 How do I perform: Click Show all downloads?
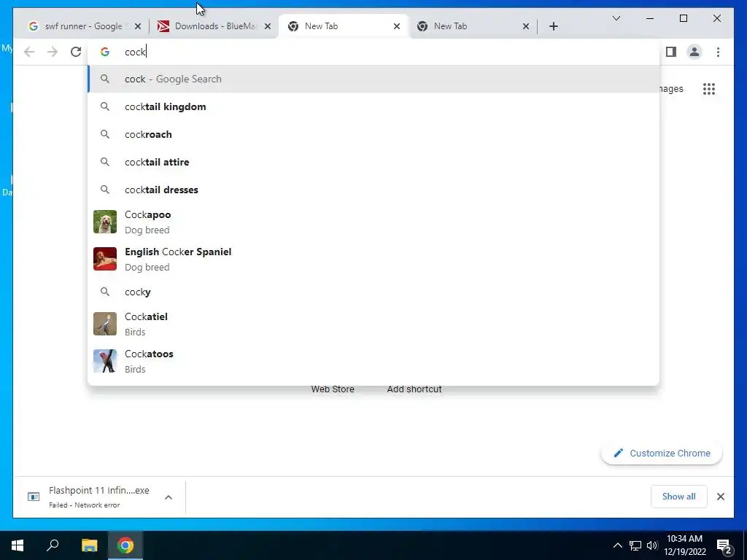pos(678,497)
